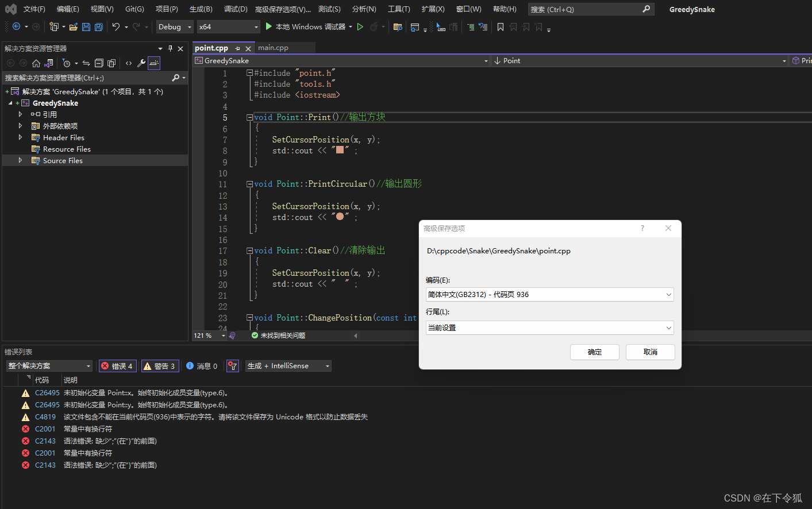Viewport: 812px width, 509px height.
Task: Click the search box (Ctrl+Q)
Action: 591,9
